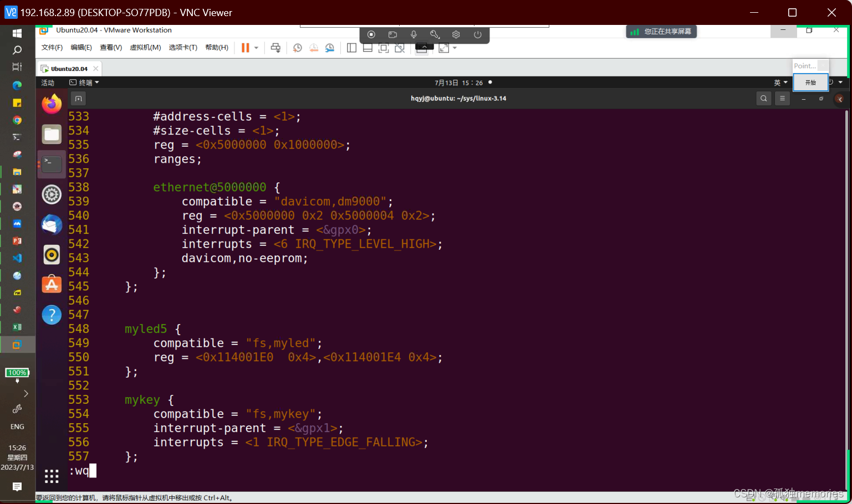Click the ENG language indicator

(x=17, y=427)
